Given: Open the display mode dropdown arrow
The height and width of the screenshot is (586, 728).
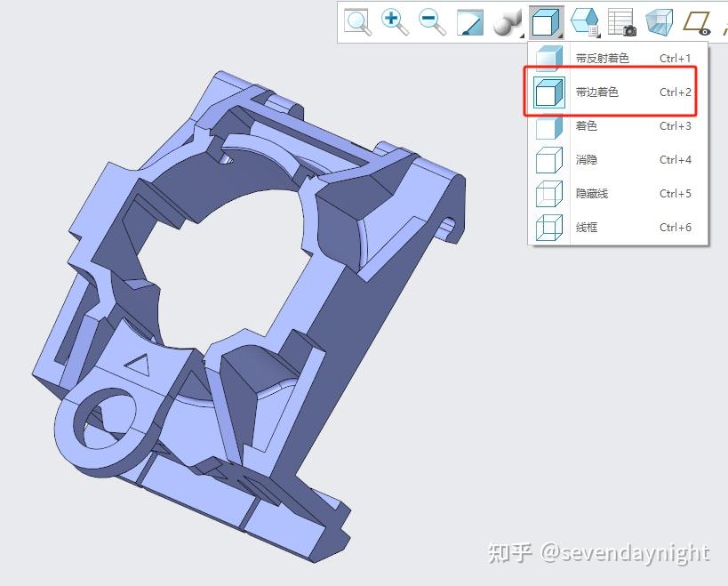Looking at the screenshot, I should [559, 36].
